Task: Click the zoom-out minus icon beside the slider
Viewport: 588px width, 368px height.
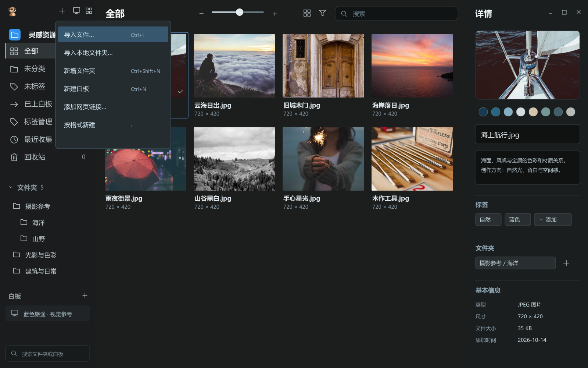Action: 201,14
